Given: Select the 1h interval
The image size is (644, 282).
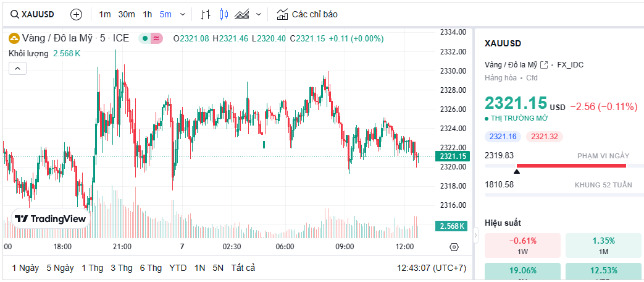Looking at the screenshot, I should [147, 14].
